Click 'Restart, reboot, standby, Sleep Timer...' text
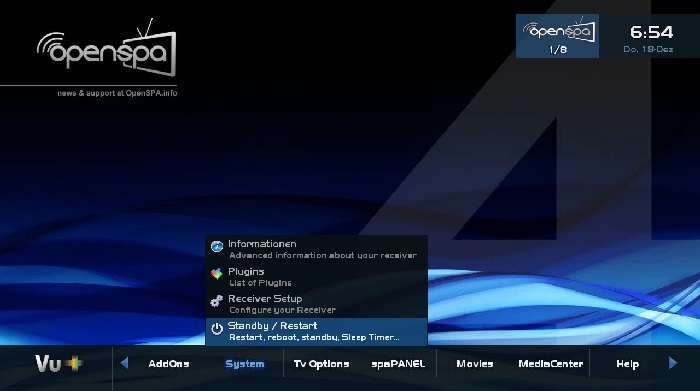700x391 pixels. pos(314,337)
